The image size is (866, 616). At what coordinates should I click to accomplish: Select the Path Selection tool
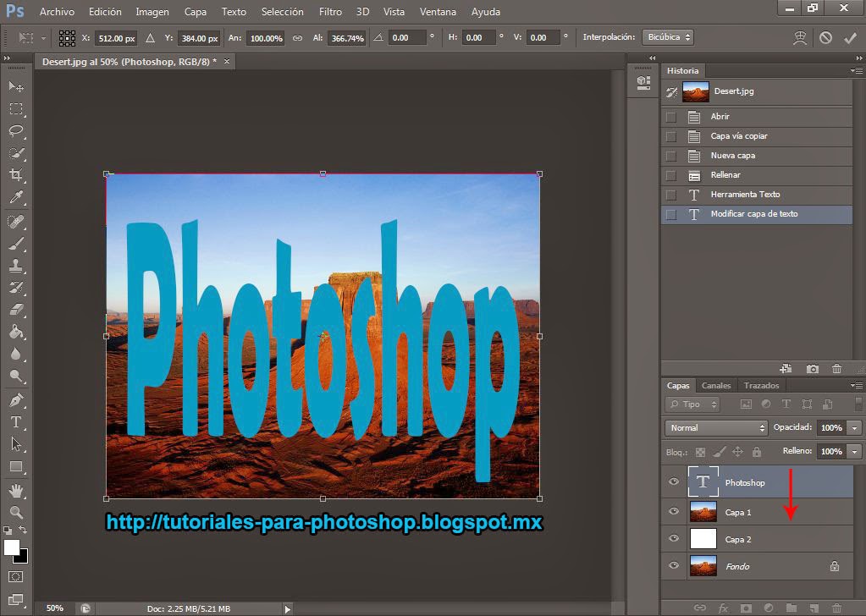point(16,443)
